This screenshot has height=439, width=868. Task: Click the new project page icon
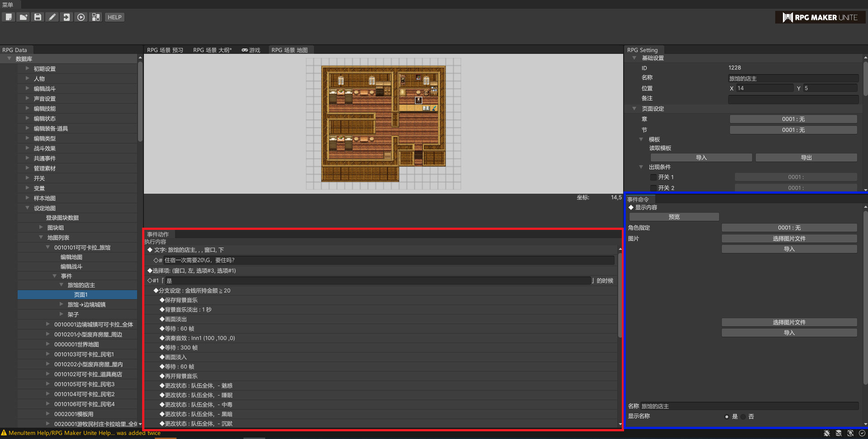point(9,17)
